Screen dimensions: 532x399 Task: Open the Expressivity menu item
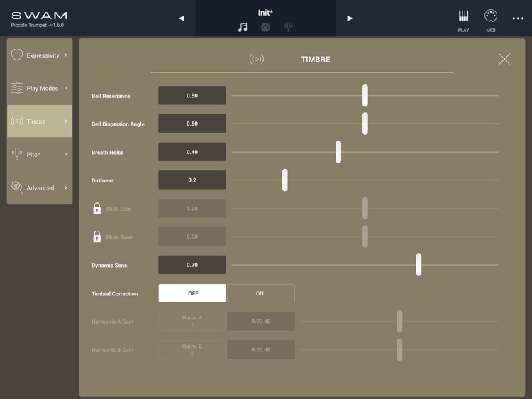coord(40,55)
